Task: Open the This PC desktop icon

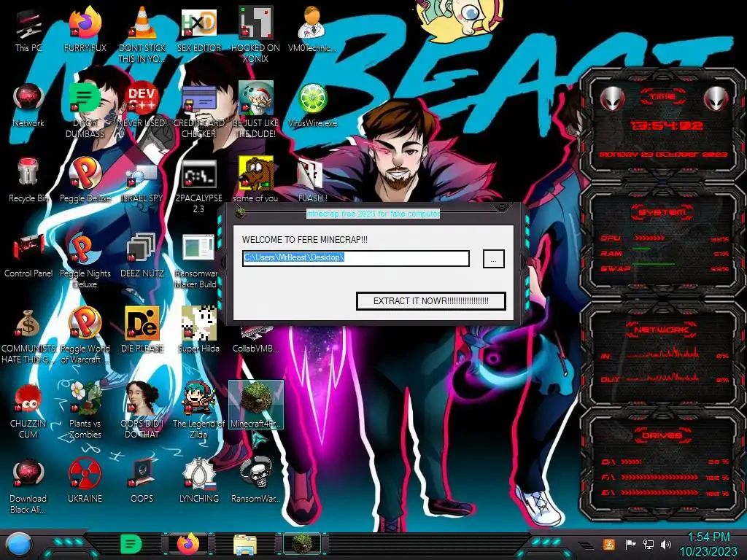Action: point(28,31)
